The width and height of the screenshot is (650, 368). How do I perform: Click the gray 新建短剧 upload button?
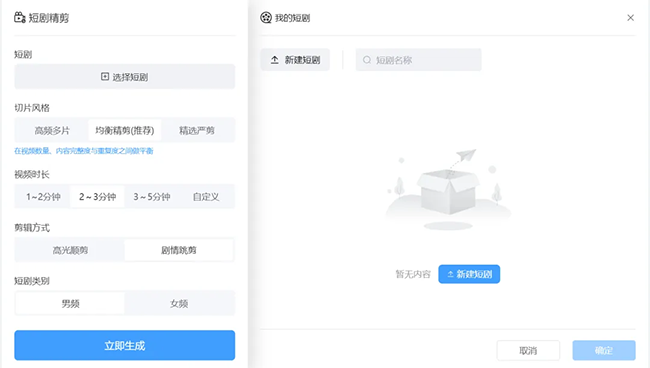click(x=295, y=60)
